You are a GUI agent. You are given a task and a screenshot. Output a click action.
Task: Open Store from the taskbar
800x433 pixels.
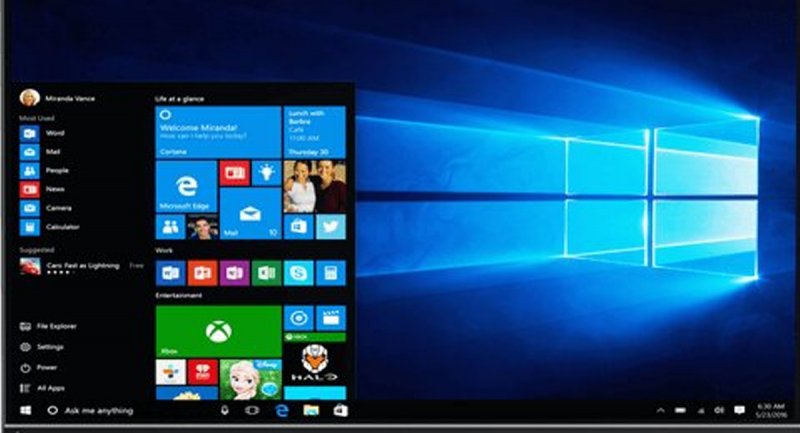(x=340, y=411)
